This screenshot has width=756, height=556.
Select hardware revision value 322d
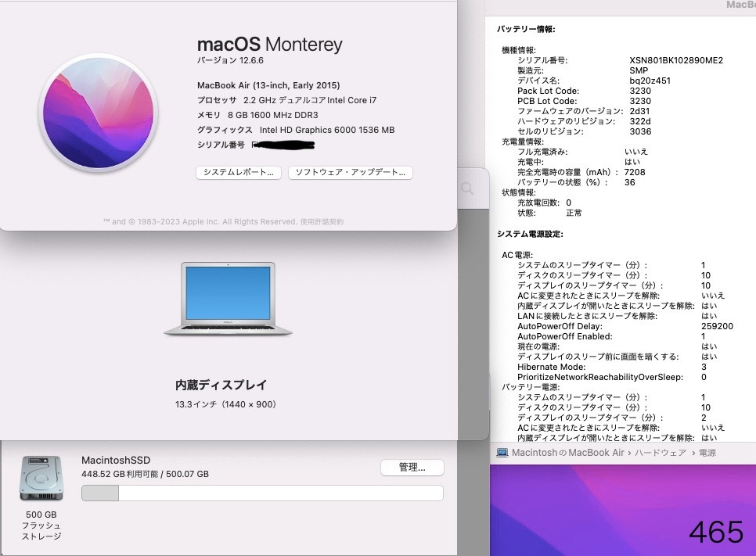(640, 121)
